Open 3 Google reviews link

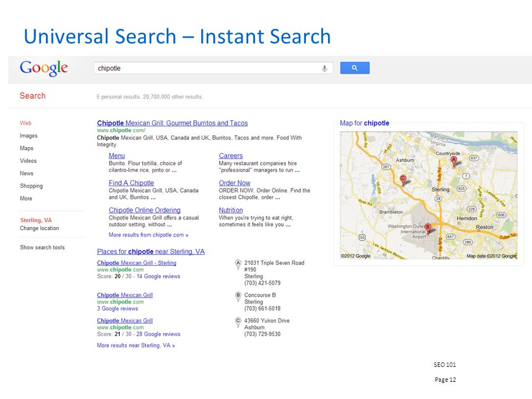(x=117, y=309)
